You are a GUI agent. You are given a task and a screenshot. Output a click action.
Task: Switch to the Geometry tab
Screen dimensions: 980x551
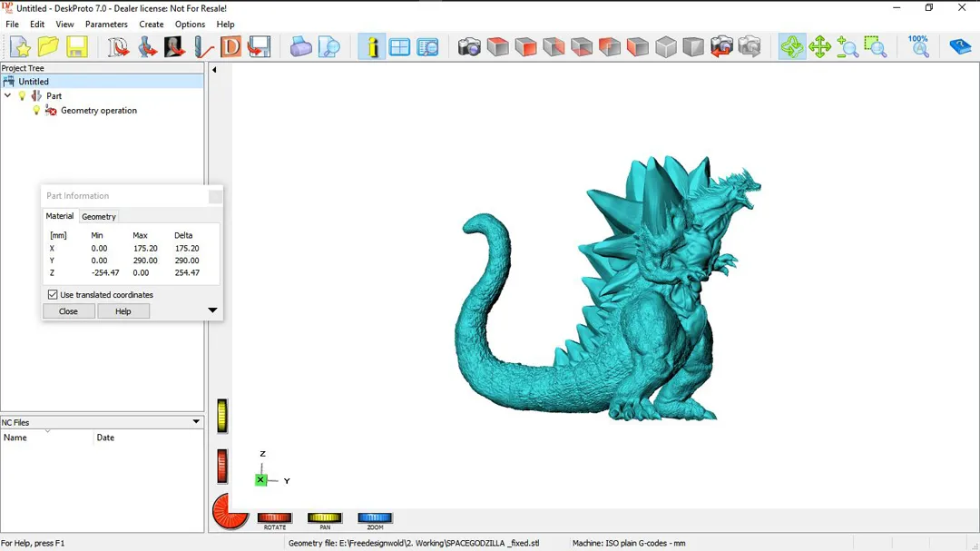coord(99,216)
